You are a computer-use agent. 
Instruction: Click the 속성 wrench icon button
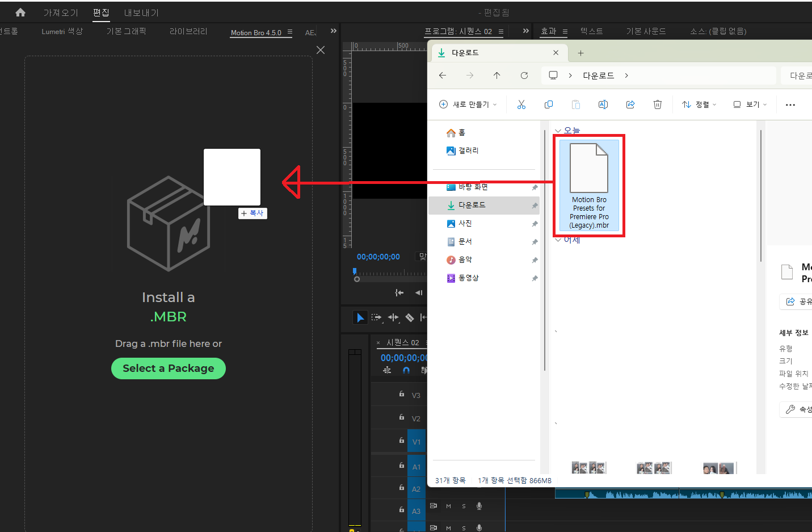(x=796, y=409)
